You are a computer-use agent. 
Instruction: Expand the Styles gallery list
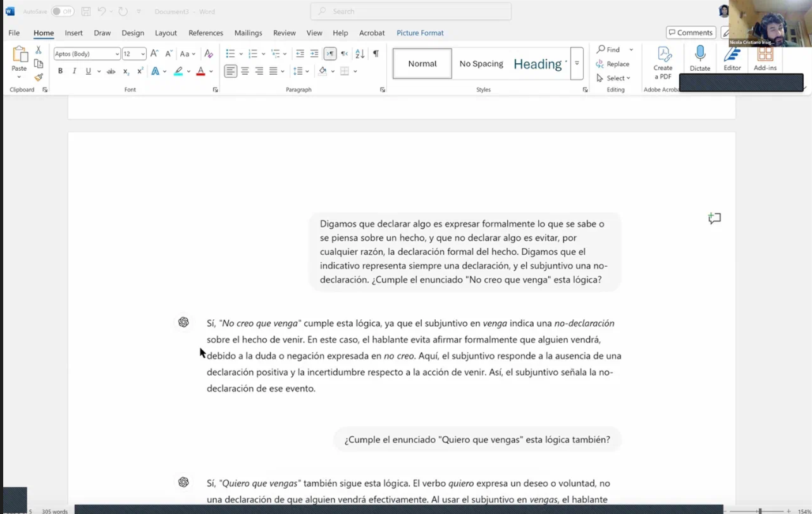pos(577,64)
